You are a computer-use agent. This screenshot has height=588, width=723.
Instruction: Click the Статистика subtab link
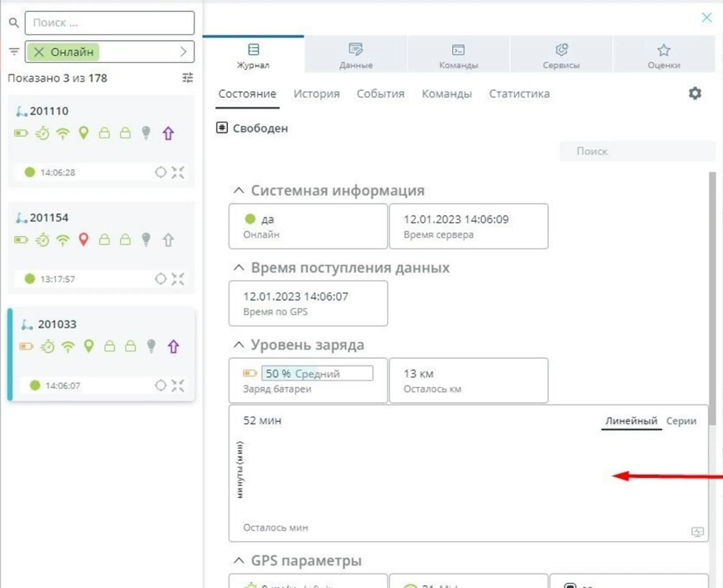point(519,94)
